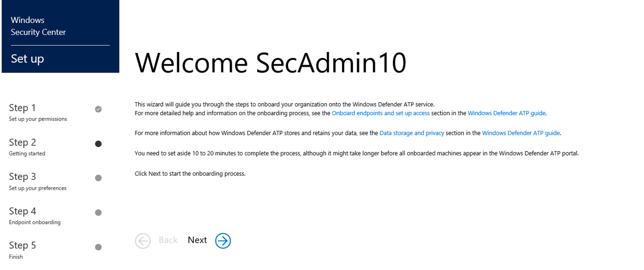
Task: Open Step 5 Finish
Action: click(x=23, y=249)
